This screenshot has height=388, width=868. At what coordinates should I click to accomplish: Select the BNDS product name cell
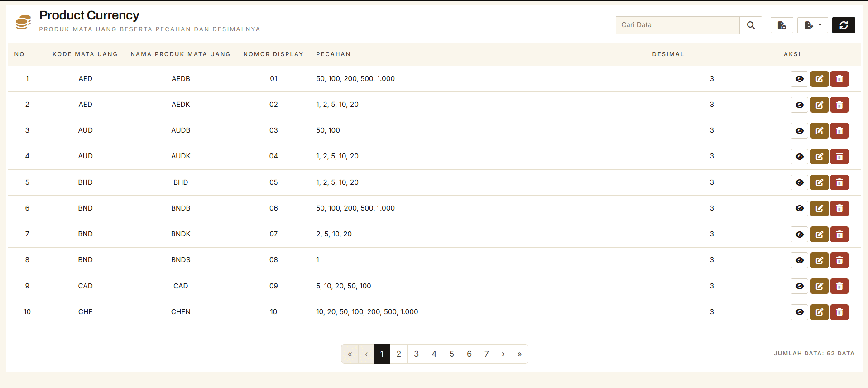[x=181, y=260]
